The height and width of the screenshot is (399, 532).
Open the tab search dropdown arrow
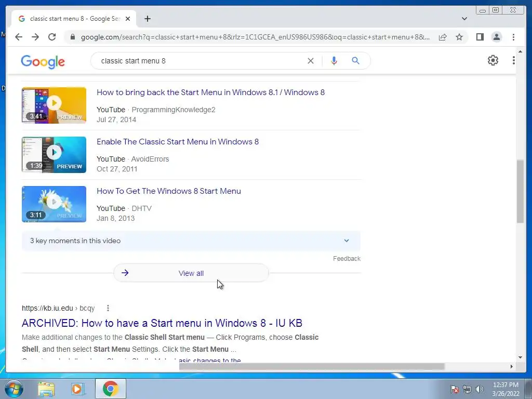pos(464,19)
